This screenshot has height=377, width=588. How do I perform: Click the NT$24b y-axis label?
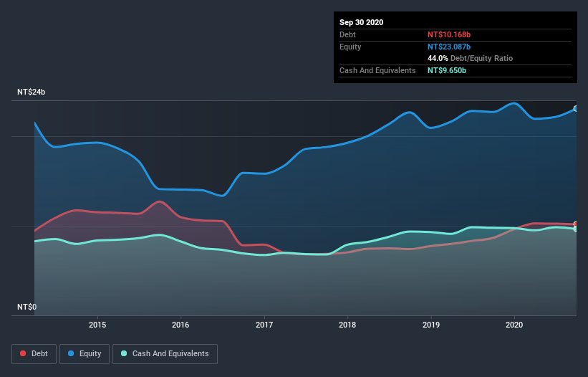[x=31, y=92]
